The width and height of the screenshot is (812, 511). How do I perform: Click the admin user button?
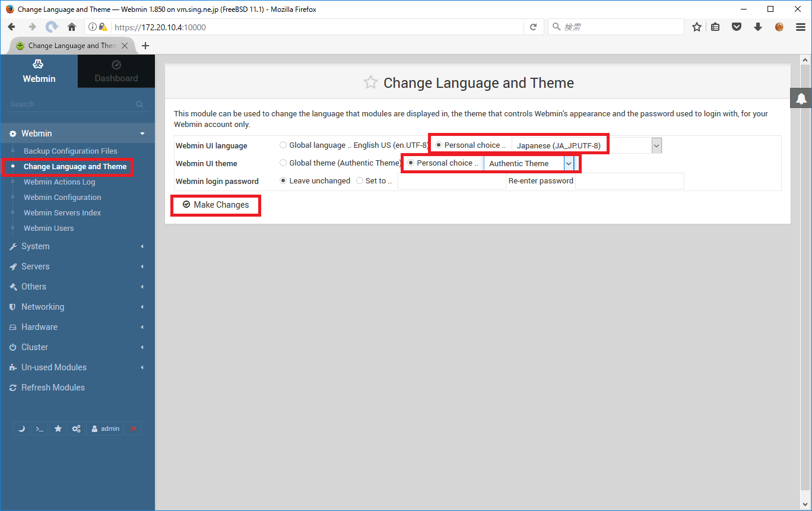(x=105, y=429)
